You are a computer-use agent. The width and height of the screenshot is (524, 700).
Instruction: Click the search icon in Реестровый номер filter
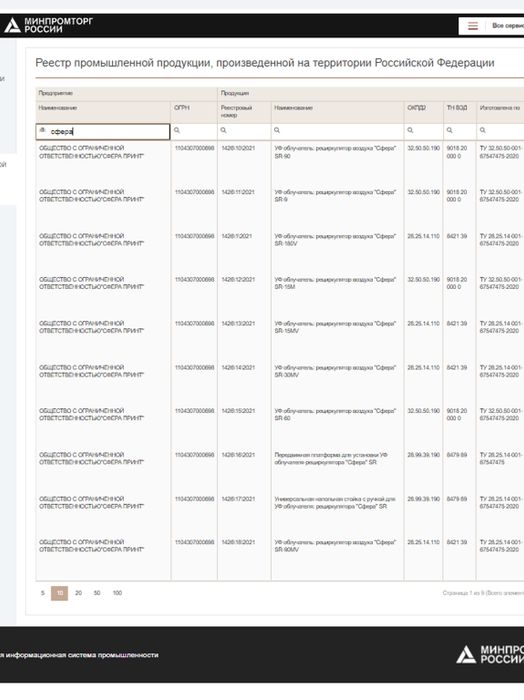224,130
